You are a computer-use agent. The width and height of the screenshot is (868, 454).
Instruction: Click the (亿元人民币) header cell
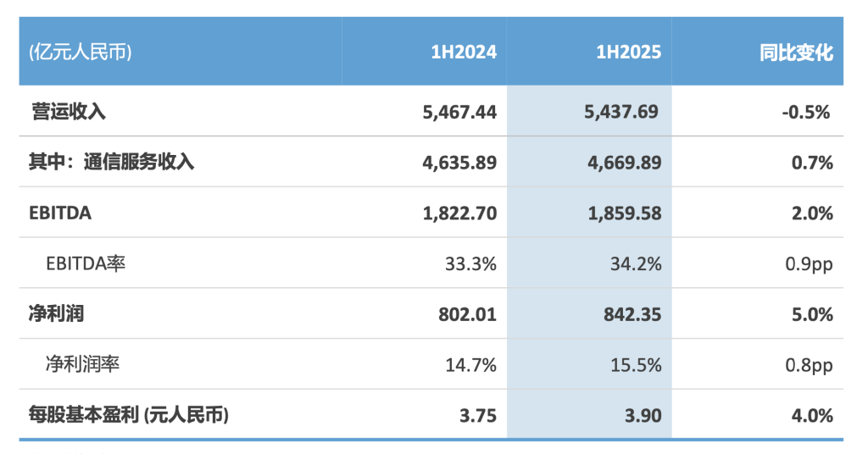point(81,53)
